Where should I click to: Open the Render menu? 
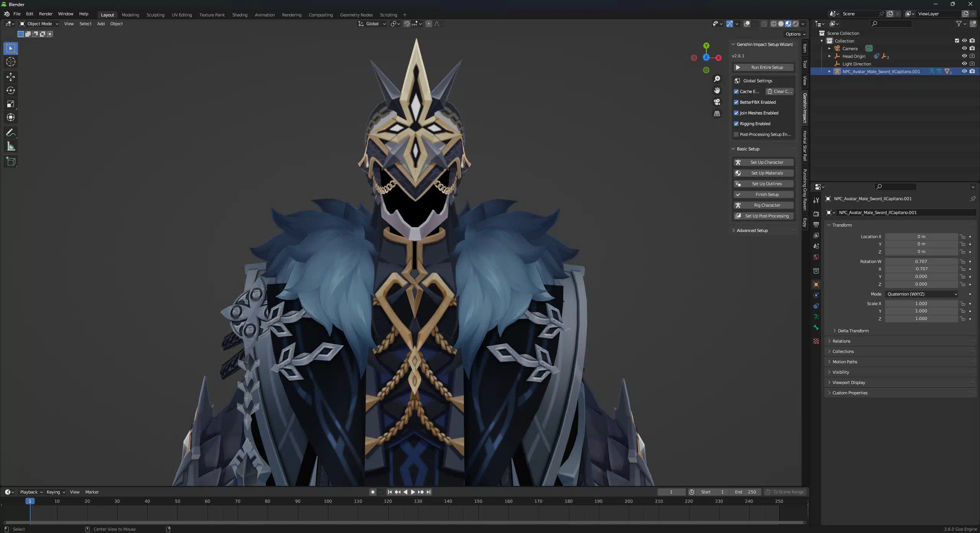pyautogui.click(x=46, y=14)
